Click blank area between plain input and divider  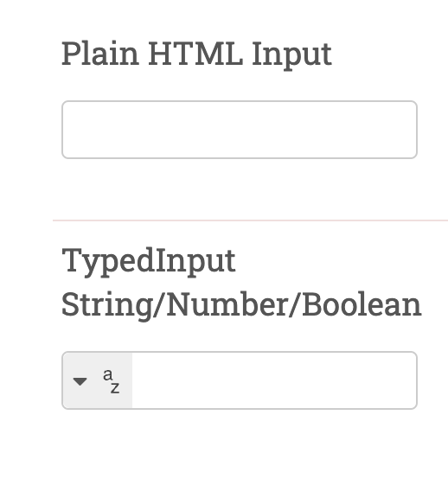coord(240,189)
